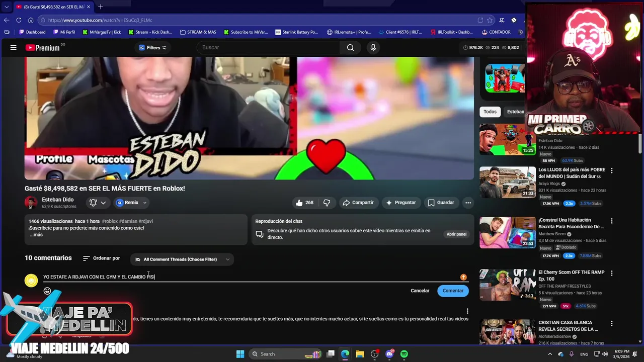Open the Esteban Dido channel avatar
This screenshot has height=362, width=644.
pos(31,203)
